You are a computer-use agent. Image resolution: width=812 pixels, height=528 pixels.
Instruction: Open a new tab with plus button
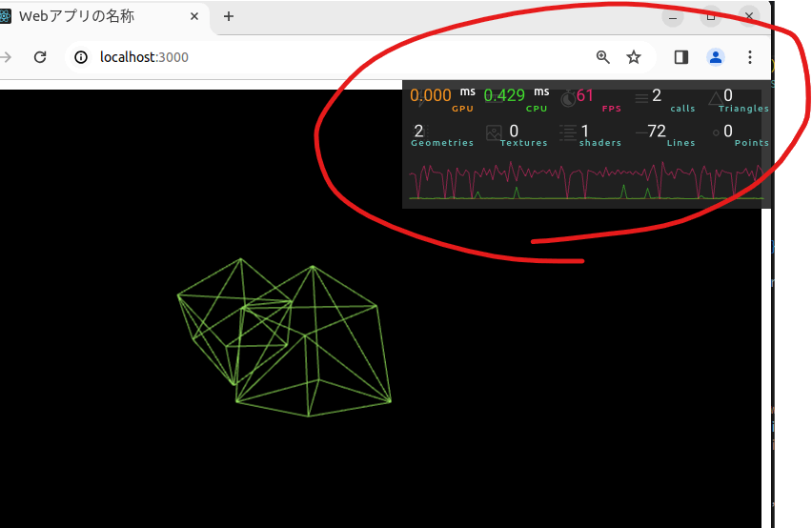[229, 16]
